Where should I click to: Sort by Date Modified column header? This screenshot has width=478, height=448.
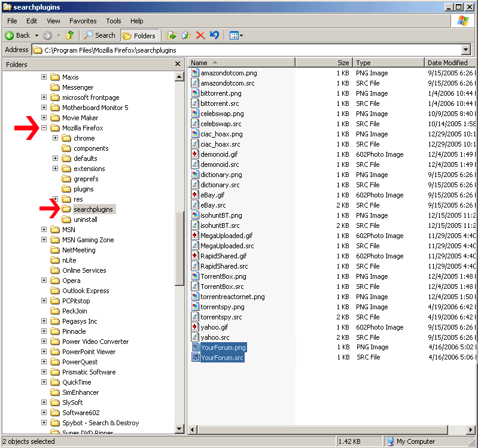click(450, 63)
